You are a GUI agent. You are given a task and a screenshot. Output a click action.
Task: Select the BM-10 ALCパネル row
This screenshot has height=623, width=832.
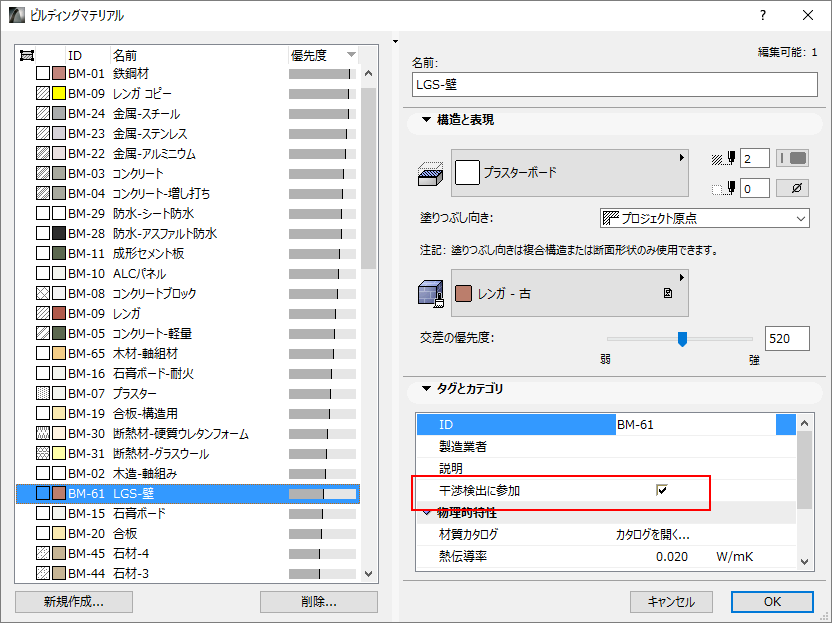point(188,274)
